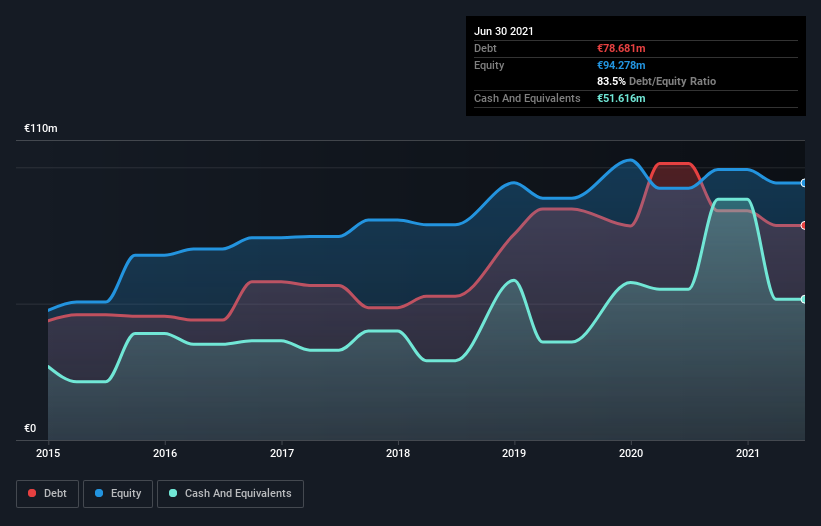Click the €78.681m debt value
Image resolution: width=821 pixels, height=526 pixels.
point(621,48)
